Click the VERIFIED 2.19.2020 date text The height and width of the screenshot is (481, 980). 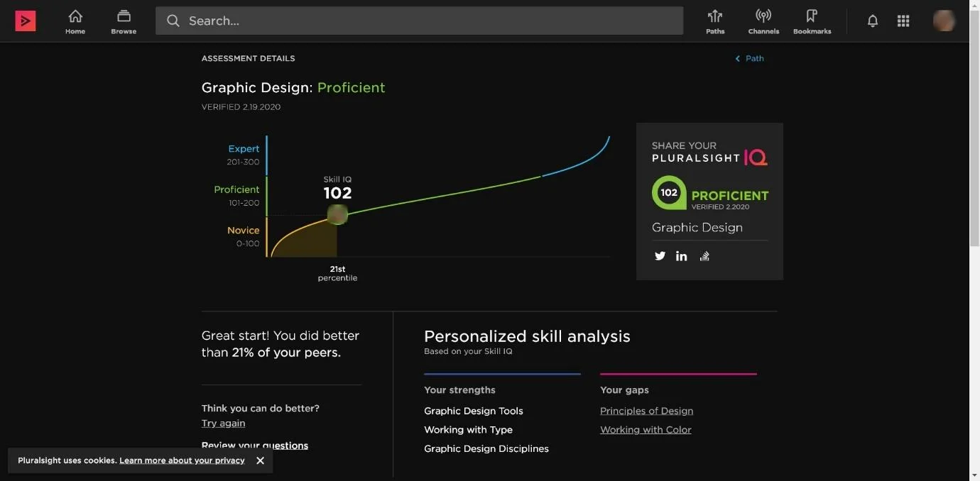[241, 107]
